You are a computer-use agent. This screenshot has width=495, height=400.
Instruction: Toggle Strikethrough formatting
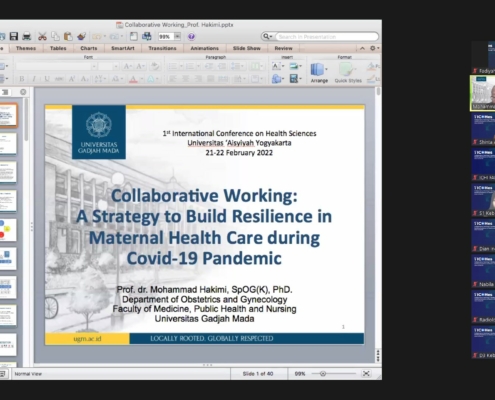pos(59,79)
